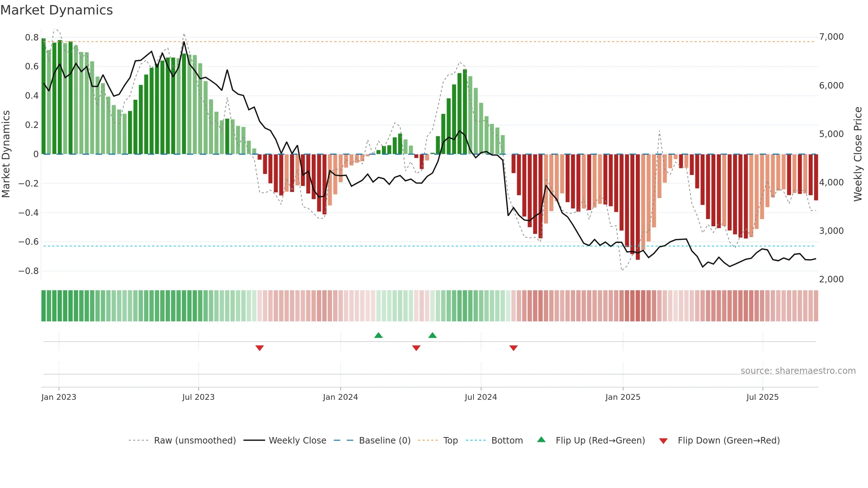Click the 4,000 price axis label
The image size is (868, 488).
tap(831, 183)
